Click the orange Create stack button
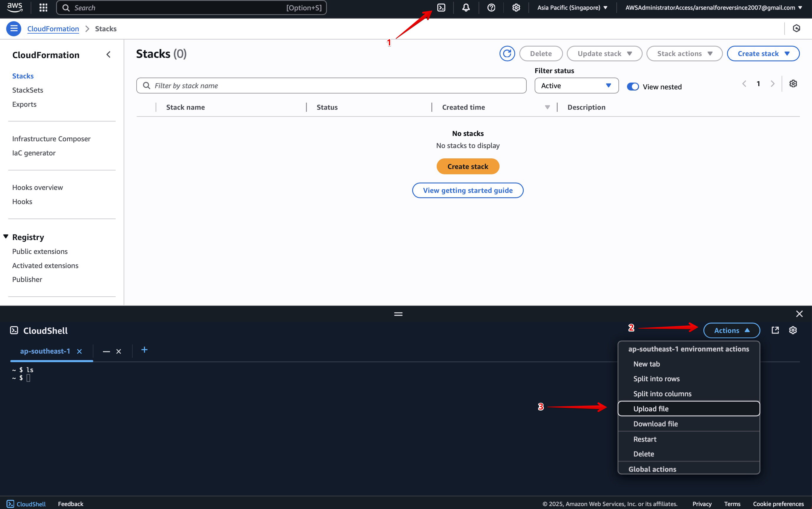Image resolution: width=812 pixels, height=509 pixels. 467,167
